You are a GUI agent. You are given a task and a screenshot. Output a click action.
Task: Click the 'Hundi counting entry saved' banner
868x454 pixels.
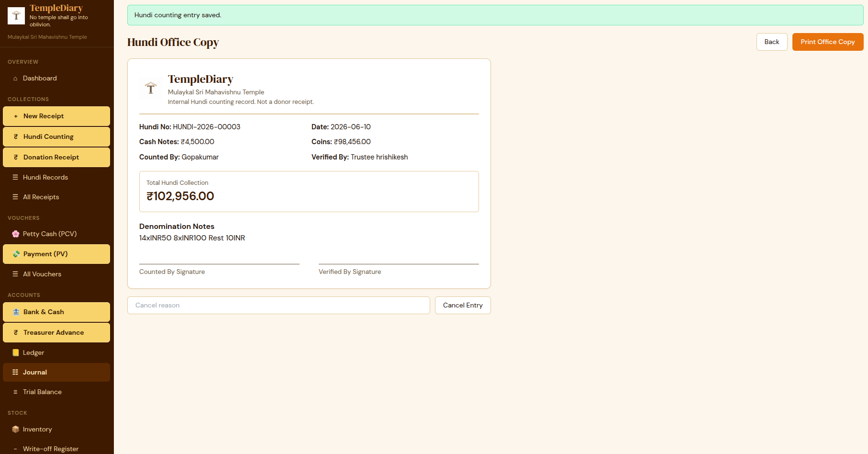495,15
